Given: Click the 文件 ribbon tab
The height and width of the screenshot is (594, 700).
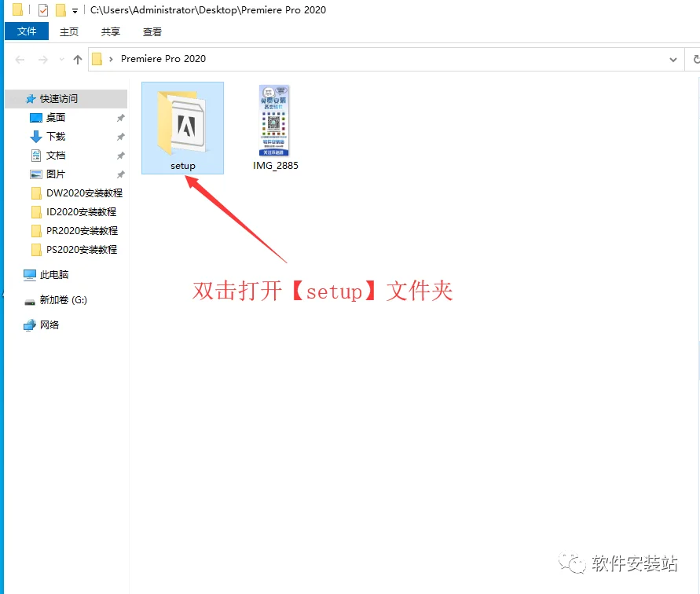Looking at the screenshot, I should (27, 31).
